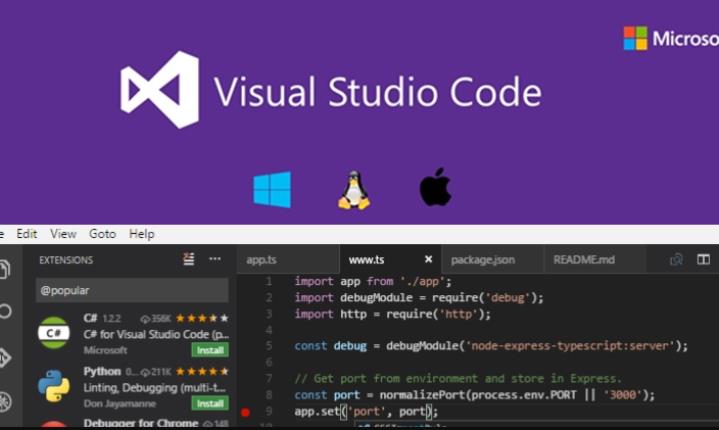Click the C# extension logo
Image resolution: width=719 pixels, height=430 pixels.
(53, 333)
